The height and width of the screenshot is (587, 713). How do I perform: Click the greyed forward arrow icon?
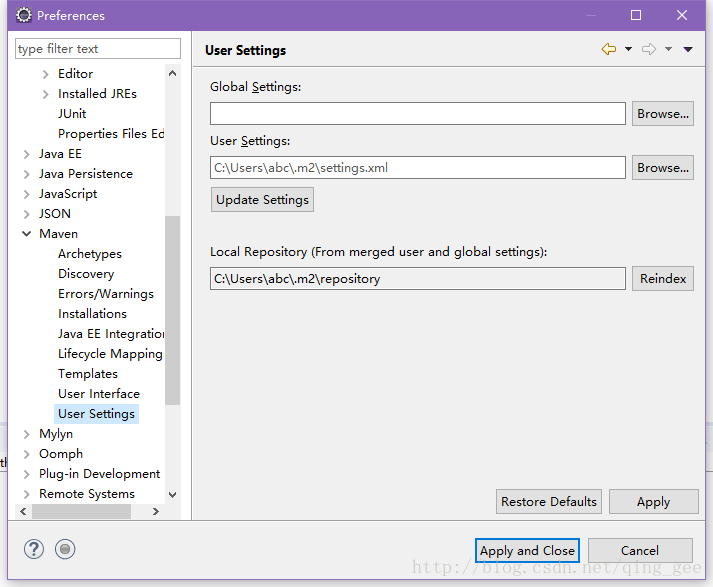[x=649, y=49]
